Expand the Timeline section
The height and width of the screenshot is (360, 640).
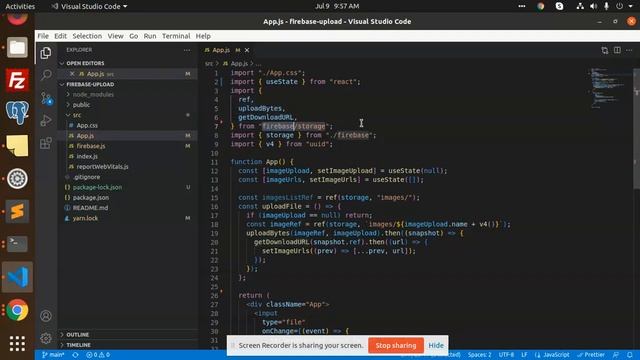click(x=78, y=345)
